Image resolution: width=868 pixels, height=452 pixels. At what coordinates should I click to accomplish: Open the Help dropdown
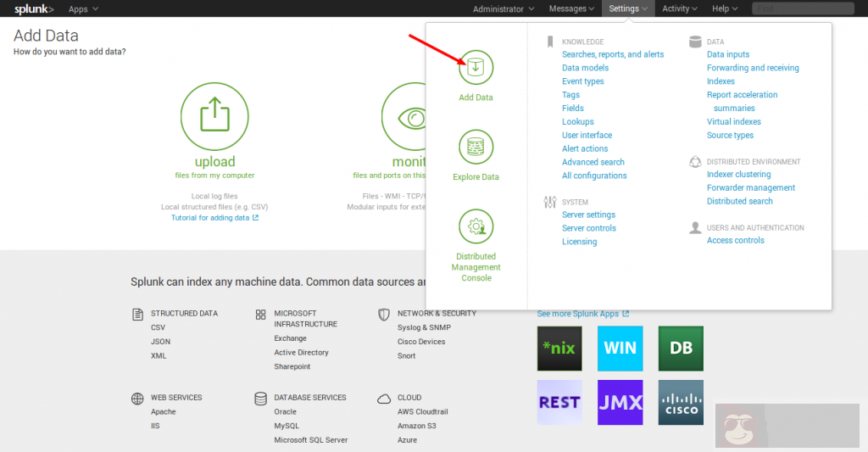click(x=725, y=8)
